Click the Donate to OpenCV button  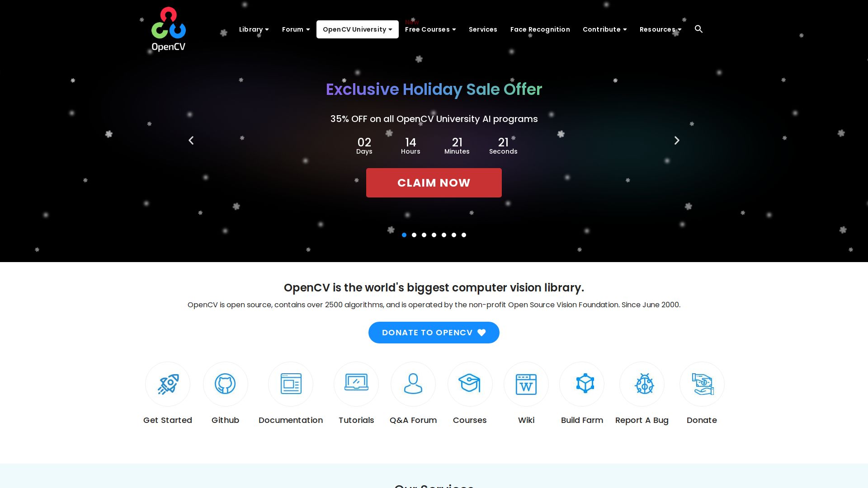(x=434, y=333)
